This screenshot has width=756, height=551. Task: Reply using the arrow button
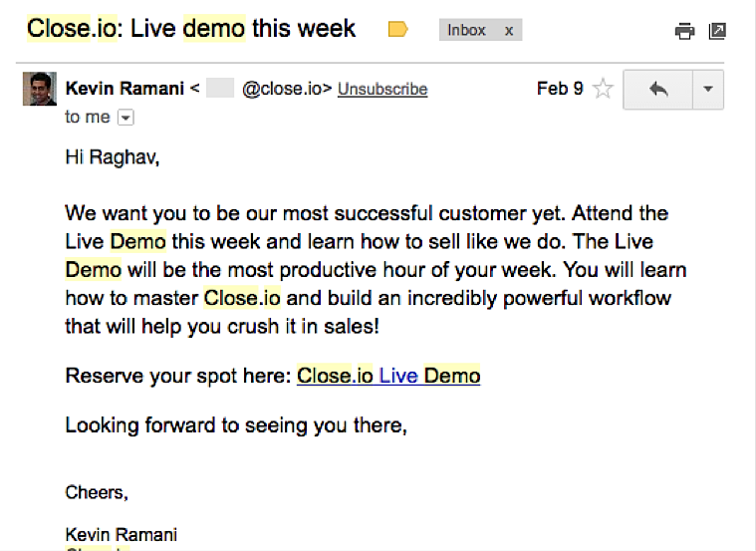(657, 90)
